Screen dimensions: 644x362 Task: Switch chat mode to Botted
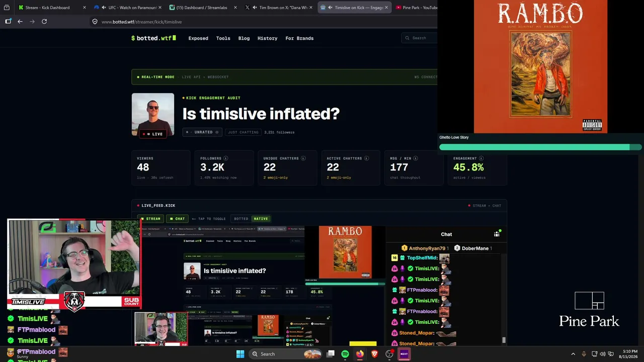pos(241,219)
